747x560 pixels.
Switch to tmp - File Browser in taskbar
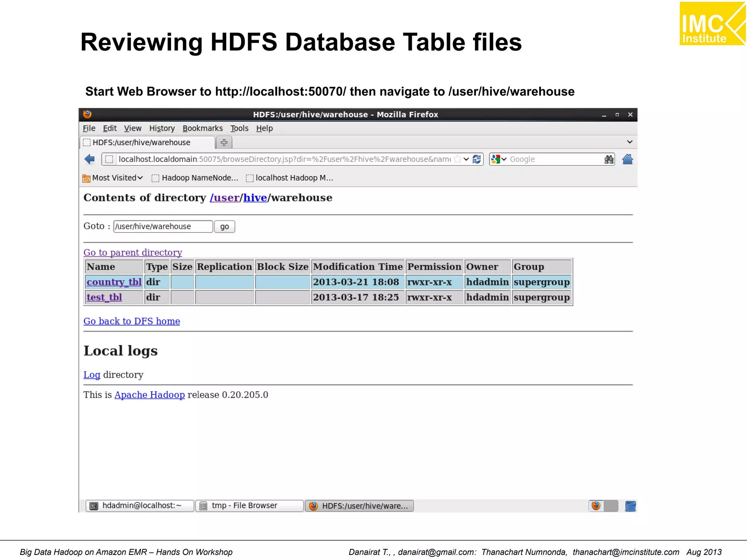[249, 506]
